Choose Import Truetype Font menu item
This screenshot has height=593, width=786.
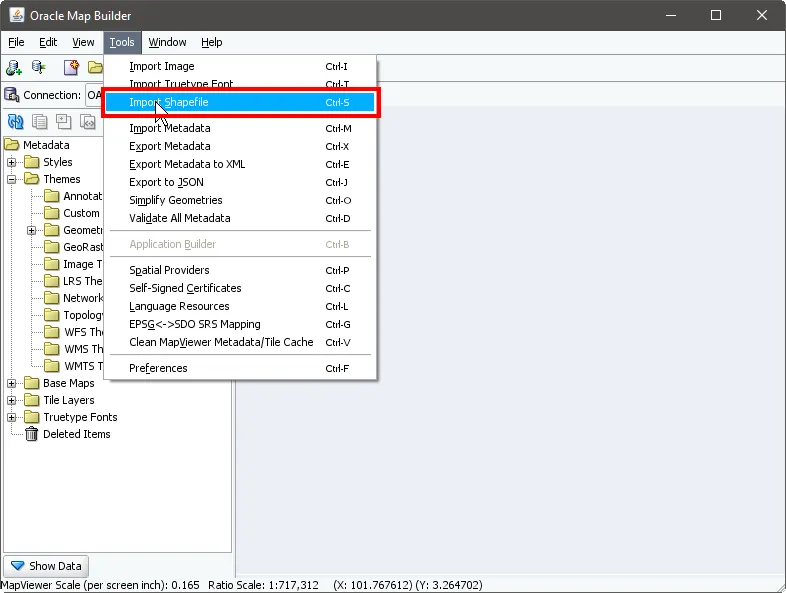[240, 84]
